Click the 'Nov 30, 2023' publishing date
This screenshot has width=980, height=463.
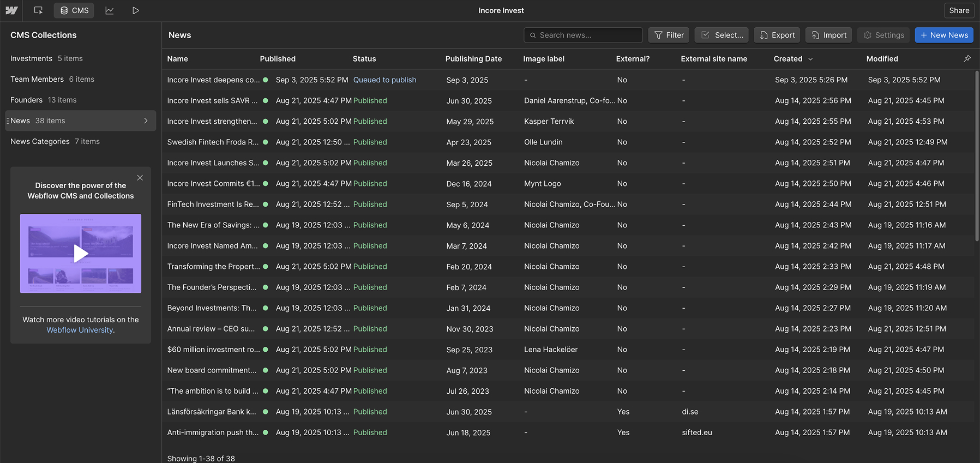470,329
